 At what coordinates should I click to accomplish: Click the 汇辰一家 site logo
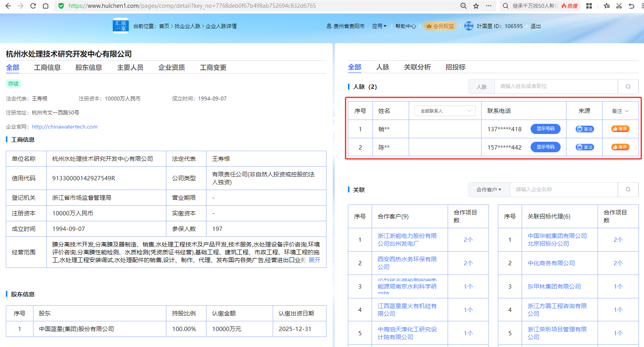(121, 26)
